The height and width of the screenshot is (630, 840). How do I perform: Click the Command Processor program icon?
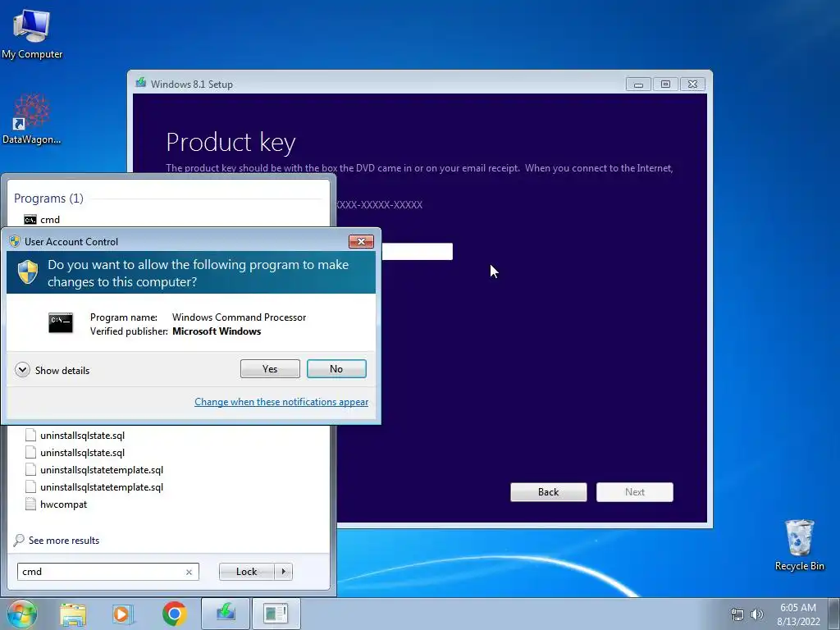point(61,323)
